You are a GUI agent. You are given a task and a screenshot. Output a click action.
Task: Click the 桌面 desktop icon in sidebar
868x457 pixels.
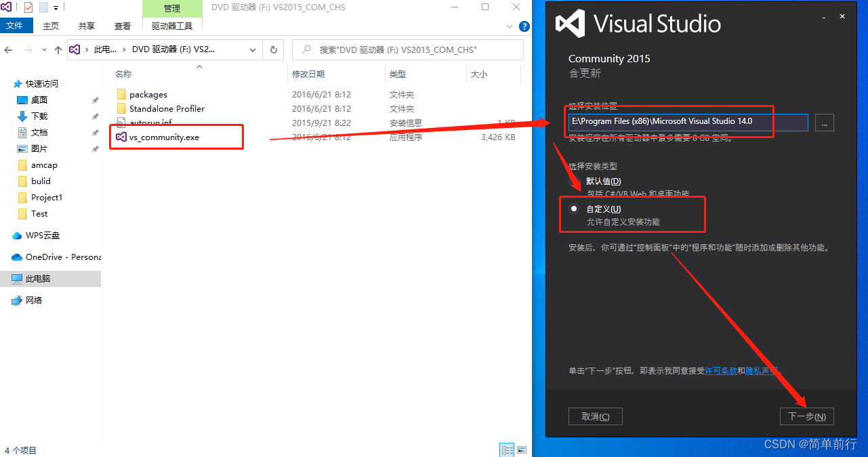(x=22, y=100)
